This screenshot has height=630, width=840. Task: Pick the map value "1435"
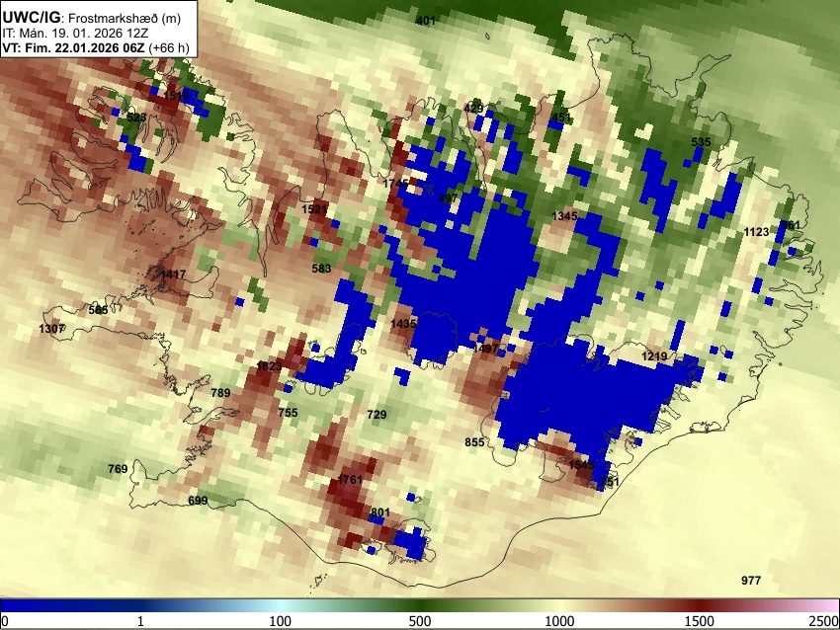[x=403, y=324]
